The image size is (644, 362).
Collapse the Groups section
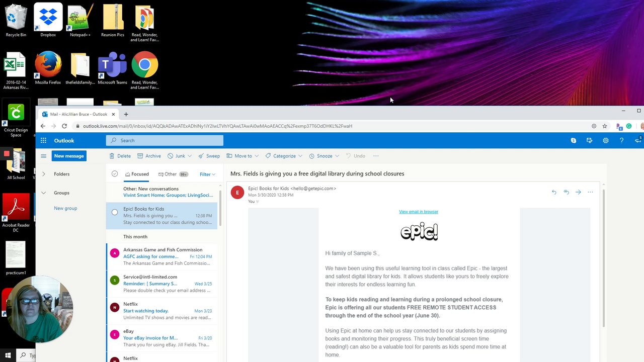tap(44, 193)
